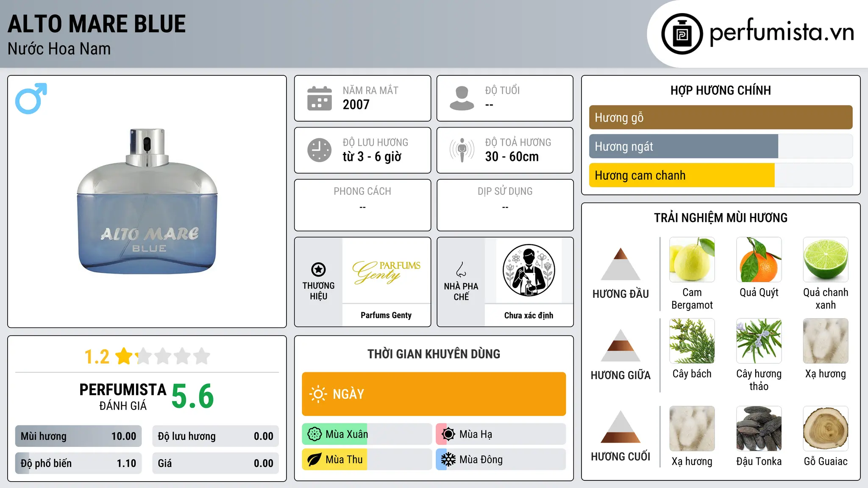868x488 pixels.
Task: Click the Mùa Hạ season bar
Action: pos(501,434)
